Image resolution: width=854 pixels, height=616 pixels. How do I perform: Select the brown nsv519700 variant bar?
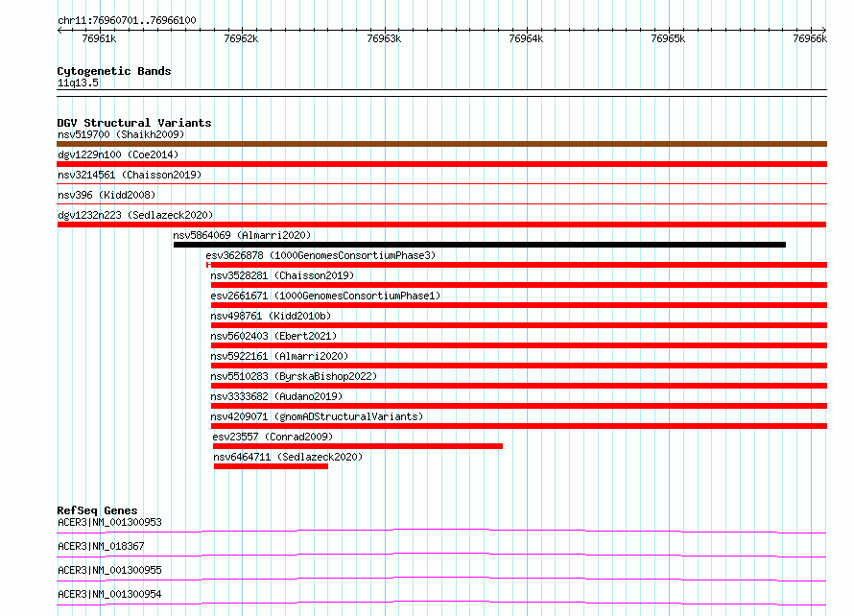pos(441,144)
